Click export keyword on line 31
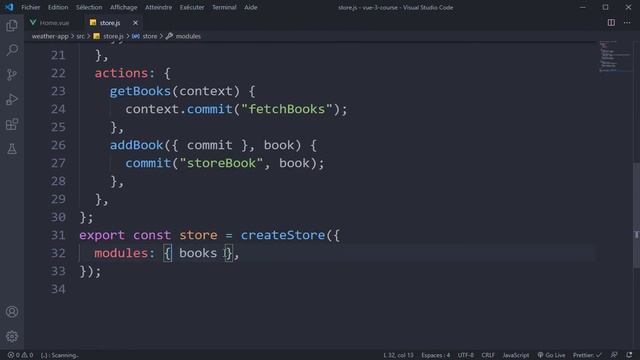The image size is (640, 360). point(102,235)
